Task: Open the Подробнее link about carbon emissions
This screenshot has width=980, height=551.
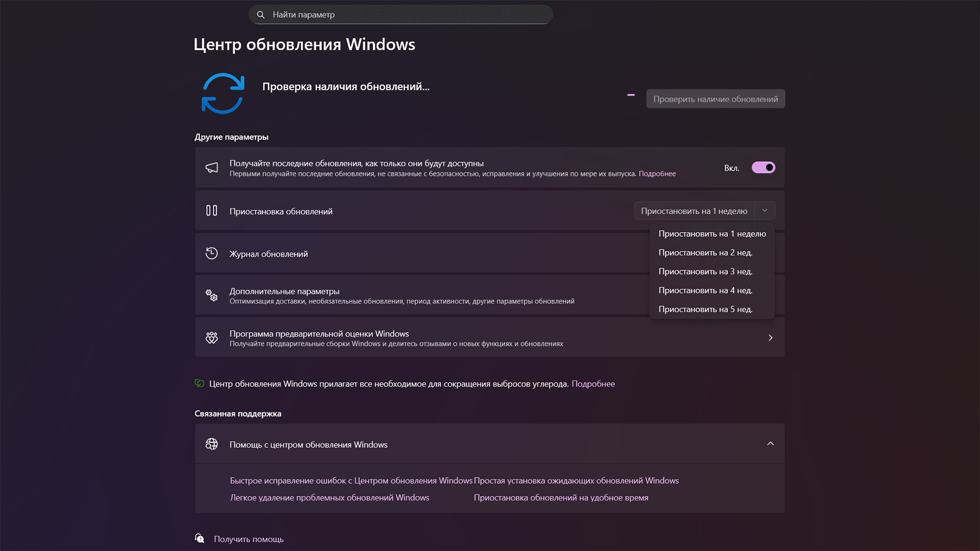Action: [x=593, y=384]
